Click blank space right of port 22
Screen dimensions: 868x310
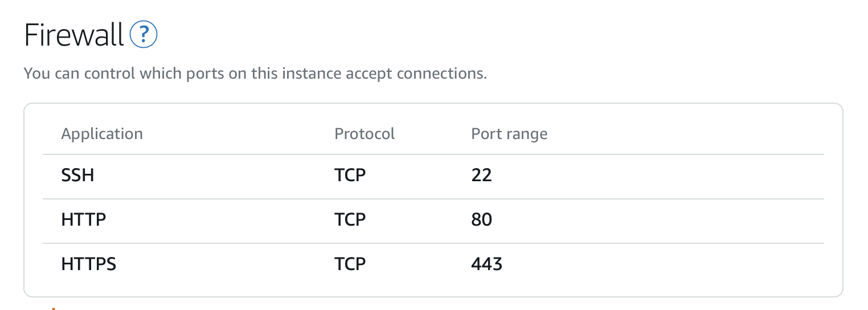655,175
